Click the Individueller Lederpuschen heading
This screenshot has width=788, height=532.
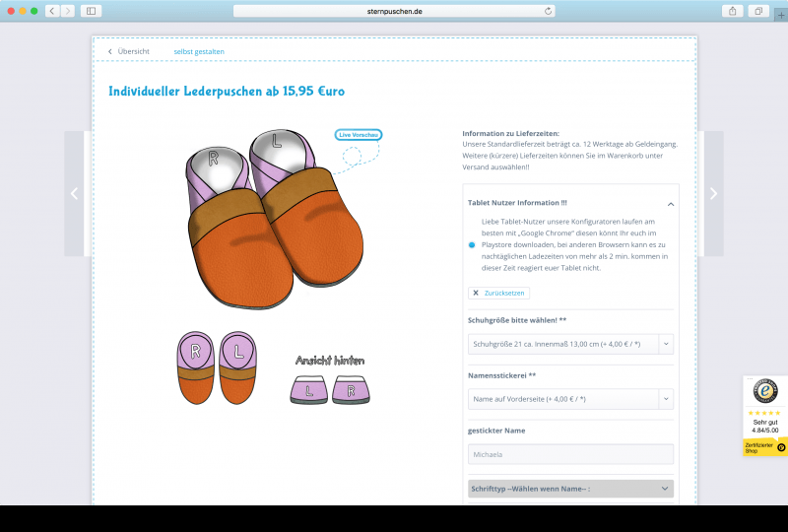[x=227, y=91]
